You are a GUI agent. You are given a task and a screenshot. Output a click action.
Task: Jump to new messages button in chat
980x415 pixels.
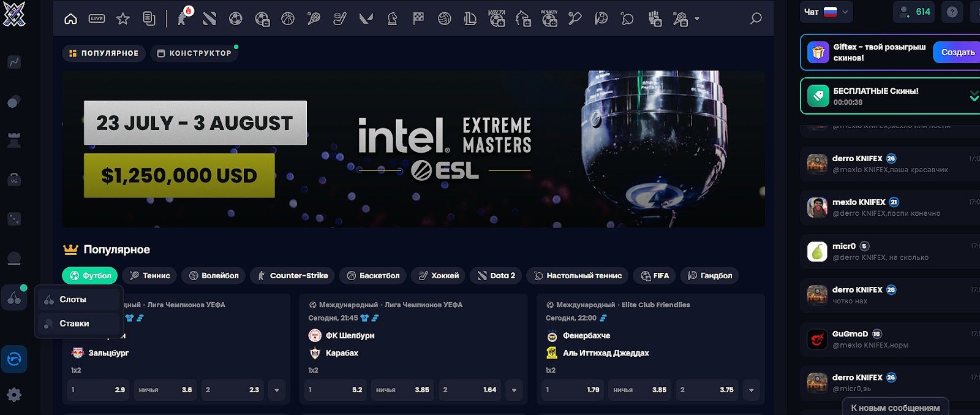[895, 408]
